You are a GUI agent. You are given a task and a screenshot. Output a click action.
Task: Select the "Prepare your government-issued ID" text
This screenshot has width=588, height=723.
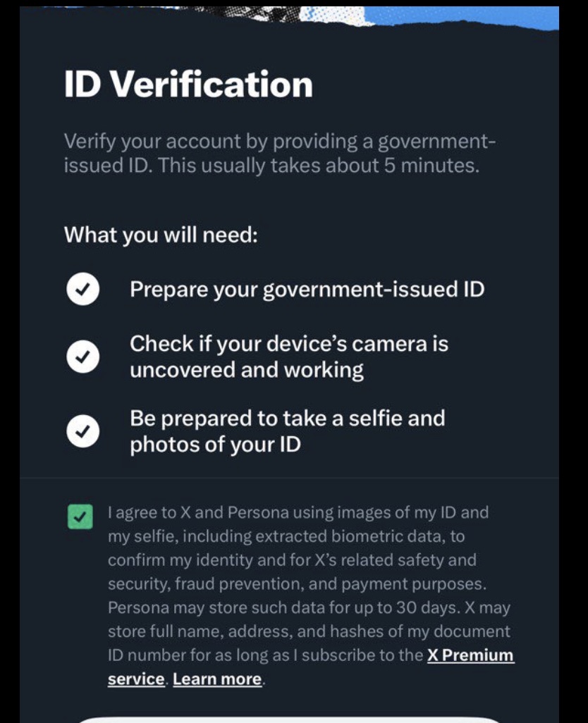pos(307,290)
